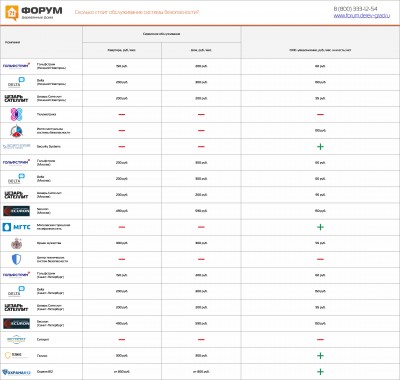
Task: Click the Эшелон (Москва) company name text
Action: [x=44, y=211]
